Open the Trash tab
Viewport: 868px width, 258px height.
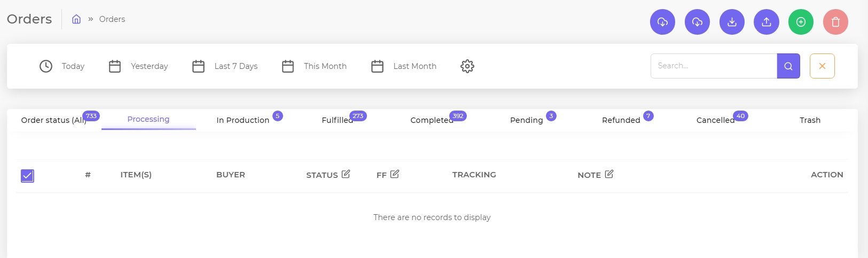(810, 120)
